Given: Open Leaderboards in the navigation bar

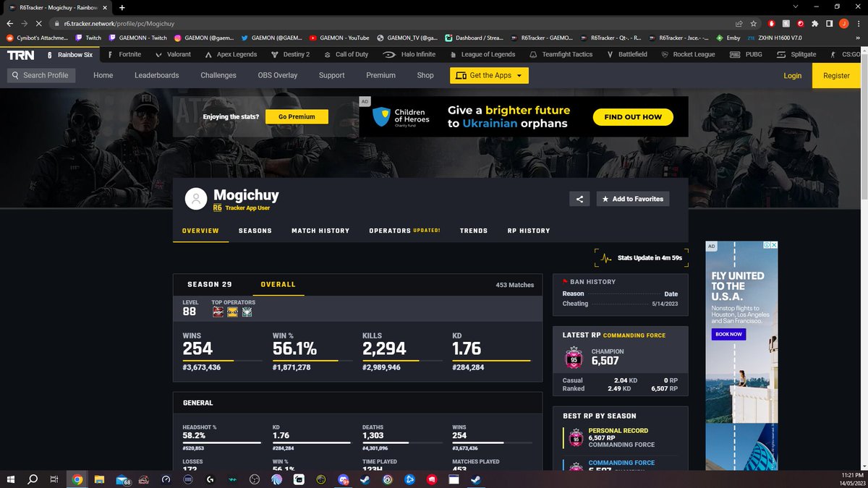Looking at the screenshot, I should (157, 75).
